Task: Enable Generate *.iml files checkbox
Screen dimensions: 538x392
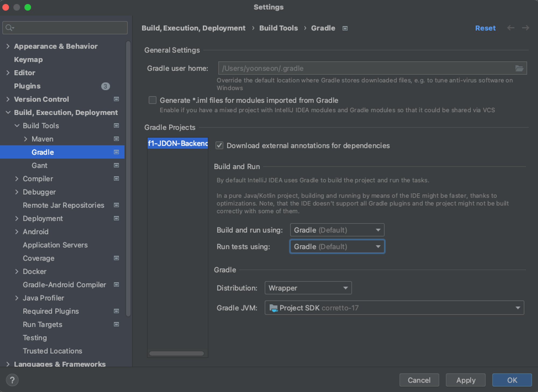Action: point(153,100)
